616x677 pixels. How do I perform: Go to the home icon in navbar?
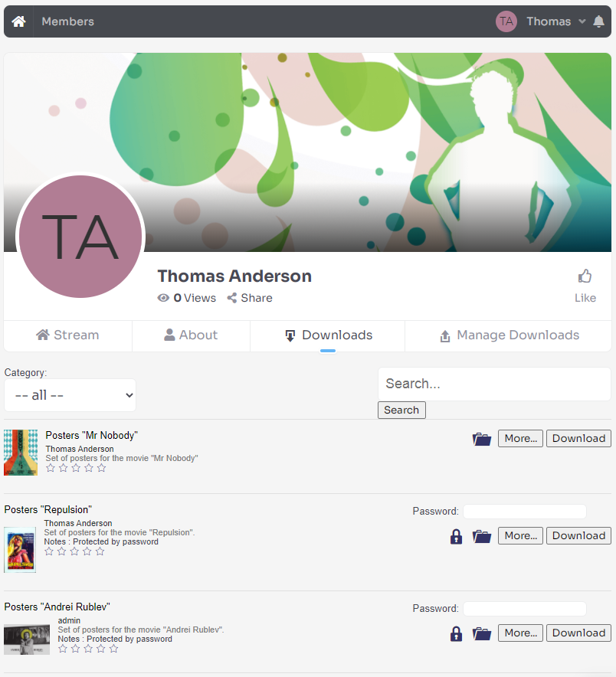pyautogui.click(x=18, y=21)
